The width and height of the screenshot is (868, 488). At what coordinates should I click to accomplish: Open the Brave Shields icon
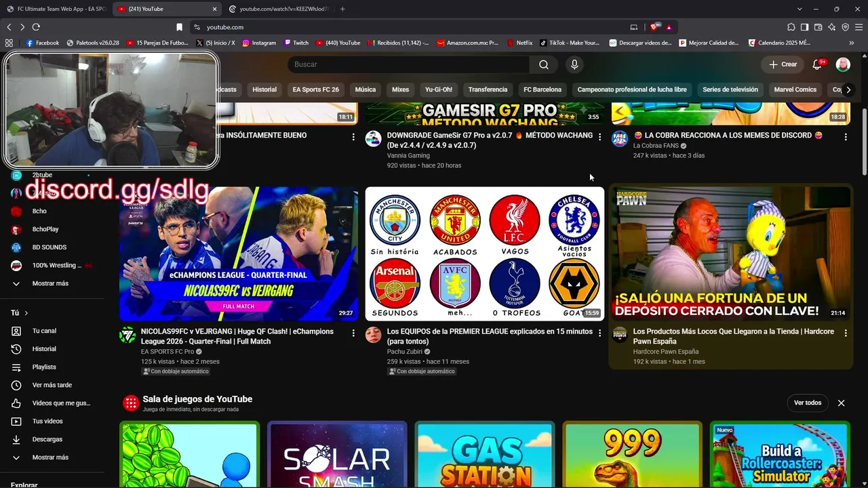pos(654,27)
